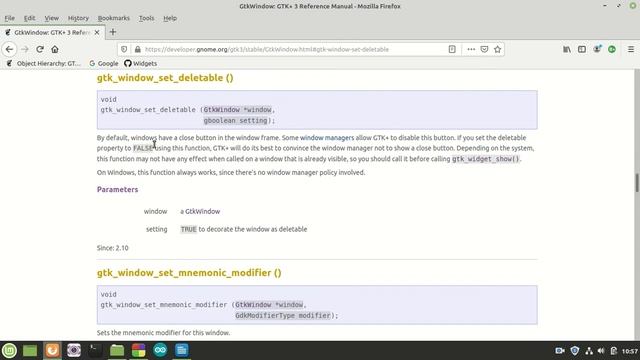Click the 'Parameters' heading text
Image resolution: width=640 pixels, height=360 pixels.
[118, 189]
